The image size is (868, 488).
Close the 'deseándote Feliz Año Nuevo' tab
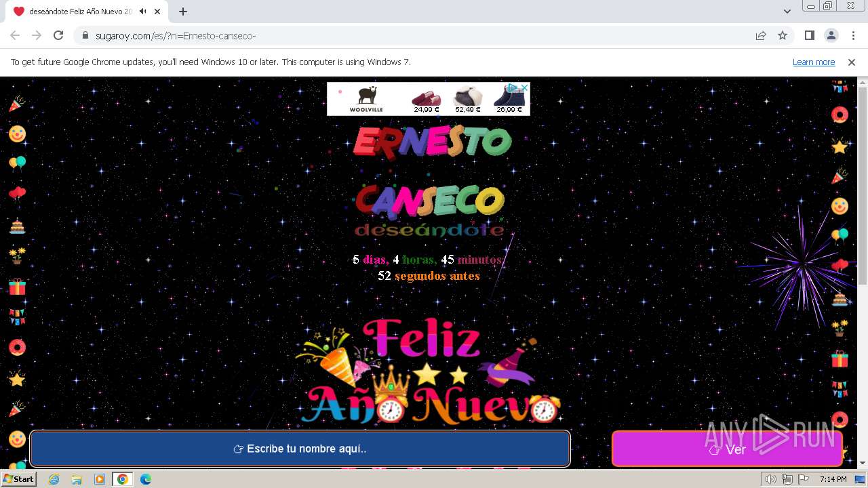(x=157, y=12)
